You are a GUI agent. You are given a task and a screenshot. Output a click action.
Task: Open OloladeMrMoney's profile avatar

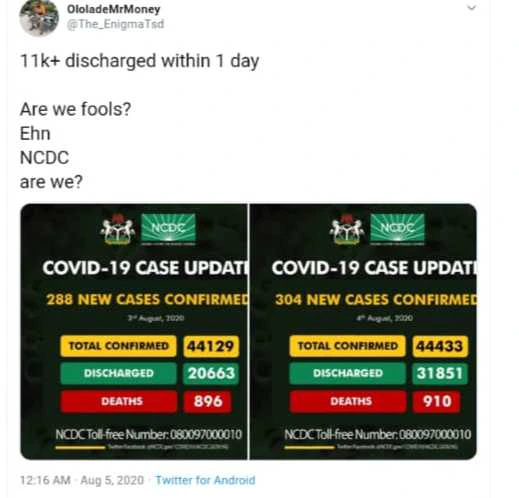39,17
